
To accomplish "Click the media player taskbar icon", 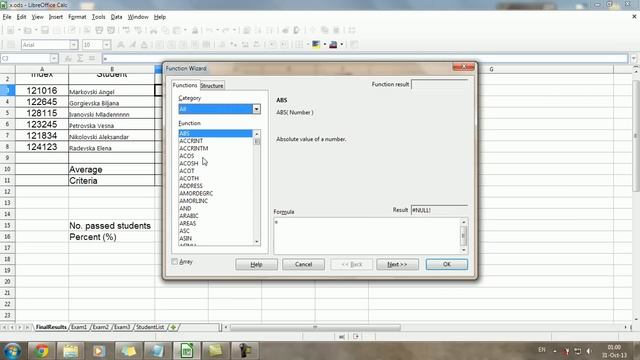I will pyautogui.click(x=99, y=351).
